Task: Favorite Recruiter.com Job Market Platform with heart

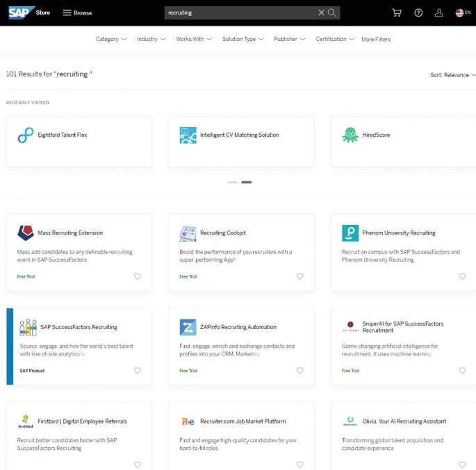Action: 300,464
